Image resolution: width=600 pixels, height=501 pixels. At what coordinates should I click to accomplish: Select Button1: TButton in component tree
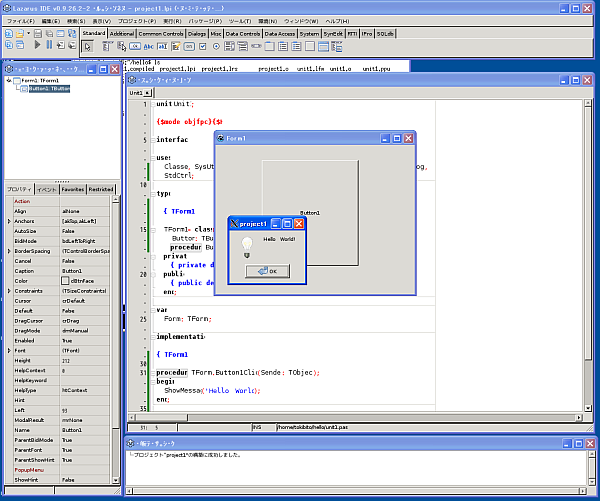pos(49,89)
